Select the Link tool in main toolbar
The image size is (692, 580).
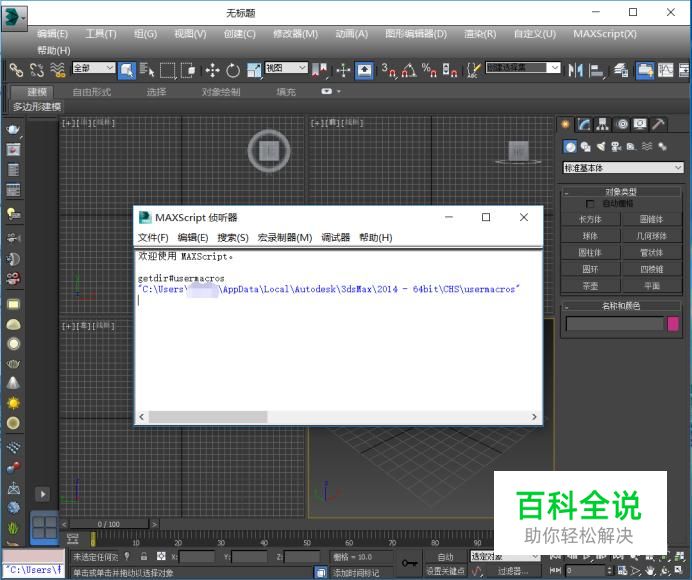click(16, 70)
